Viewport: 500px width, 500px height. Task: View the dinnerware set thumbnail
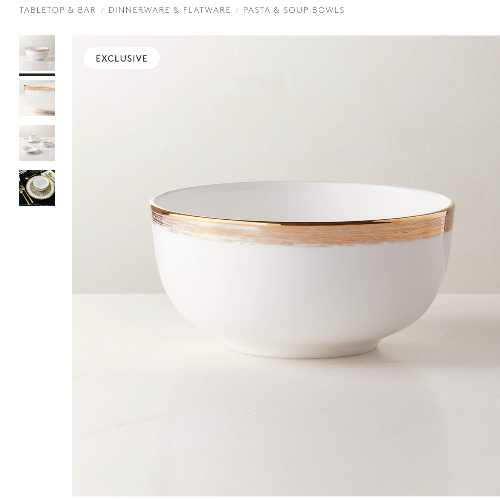tap(37, 143)
